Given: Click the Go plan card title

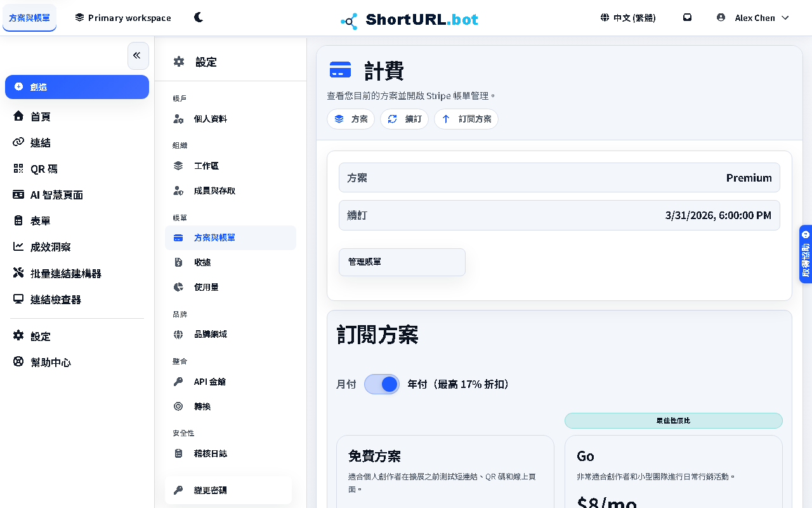Looking at the screenshot, I should (586, 456).
